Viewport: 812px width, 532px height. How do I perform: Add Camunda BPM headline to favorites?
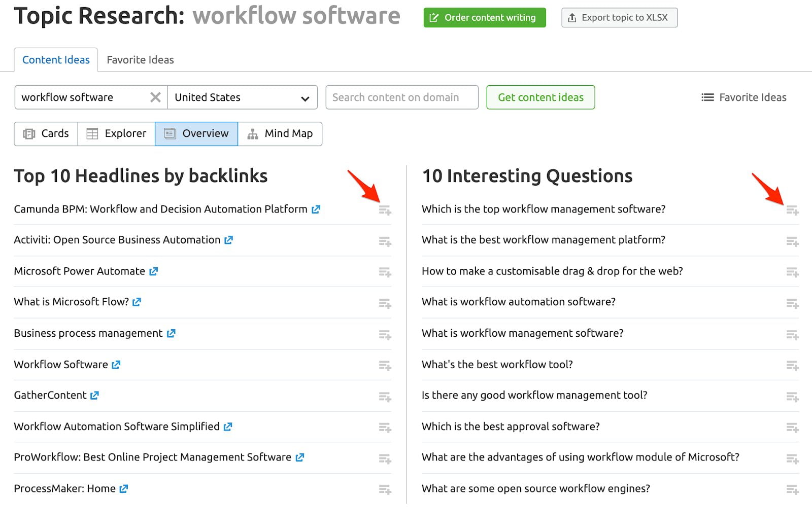pos(385,210)
